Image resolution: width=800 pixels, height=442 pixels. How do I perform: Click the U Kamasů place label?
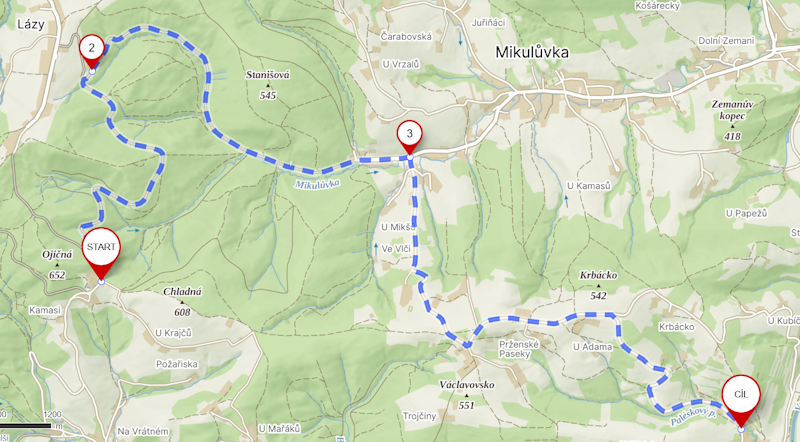pyautogui.click(x=589, y=186)
